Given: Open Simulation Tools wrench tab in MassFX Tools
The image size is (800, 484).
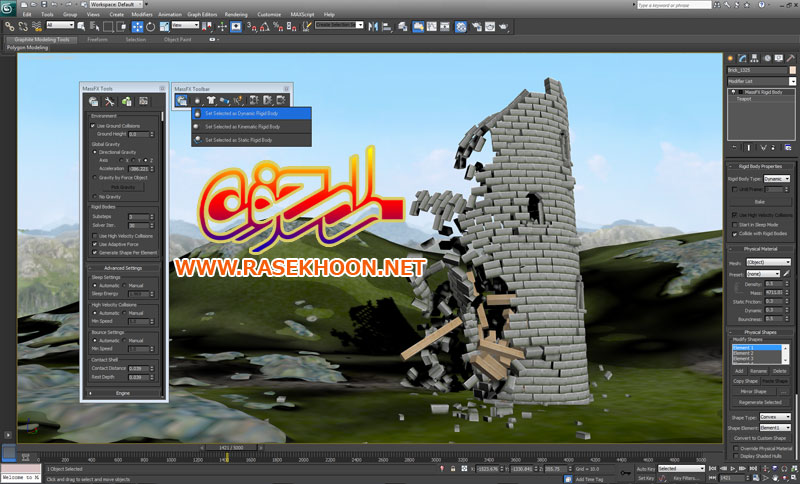Looking at the screenshot, I should (110, 101).
